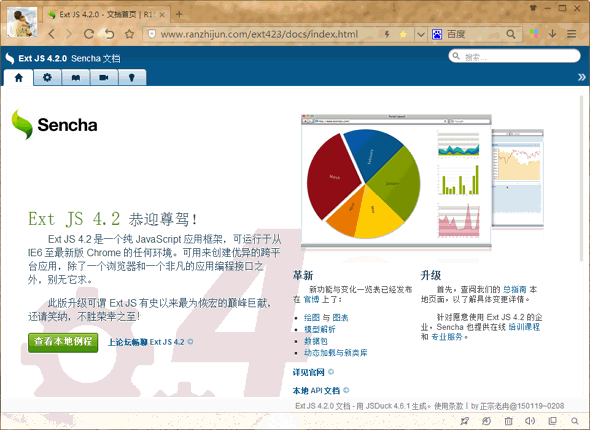This screenshot has height=430, width=590.
Task: Click the browser back arrow
Action: pyautogui.click(x=52, y=34)
